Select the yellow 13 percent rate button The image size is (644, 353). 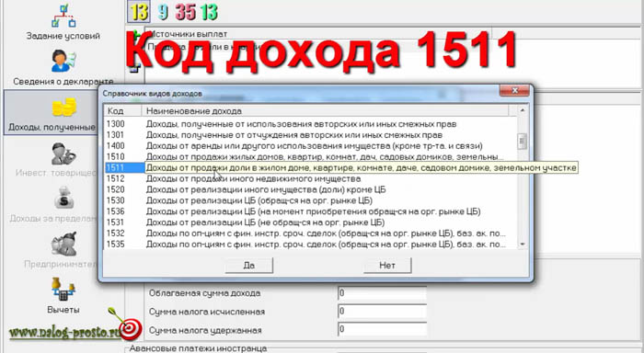pos(139,12)
